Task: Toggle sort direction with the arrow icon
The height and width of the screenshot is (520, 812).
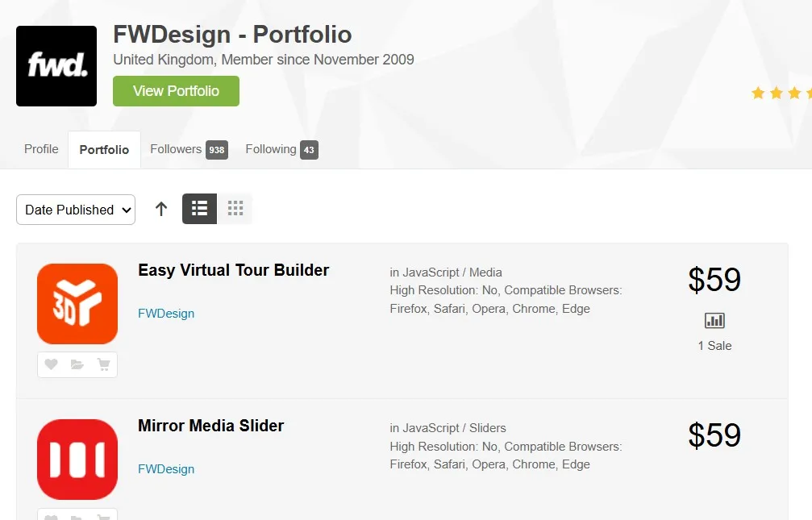Action: pyautogui.click(x=161, y=209)
